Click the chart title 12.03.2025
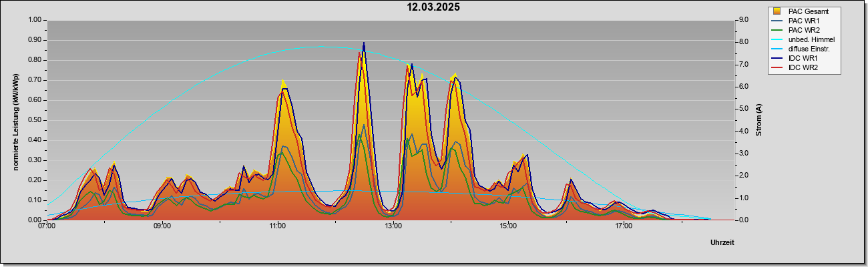This screenshot has height=267, width=868. coord(434,7)
